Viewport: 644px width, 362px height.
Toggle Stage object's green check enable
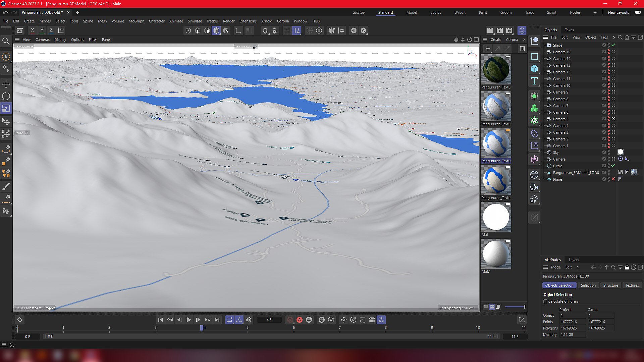click(613, 45)
